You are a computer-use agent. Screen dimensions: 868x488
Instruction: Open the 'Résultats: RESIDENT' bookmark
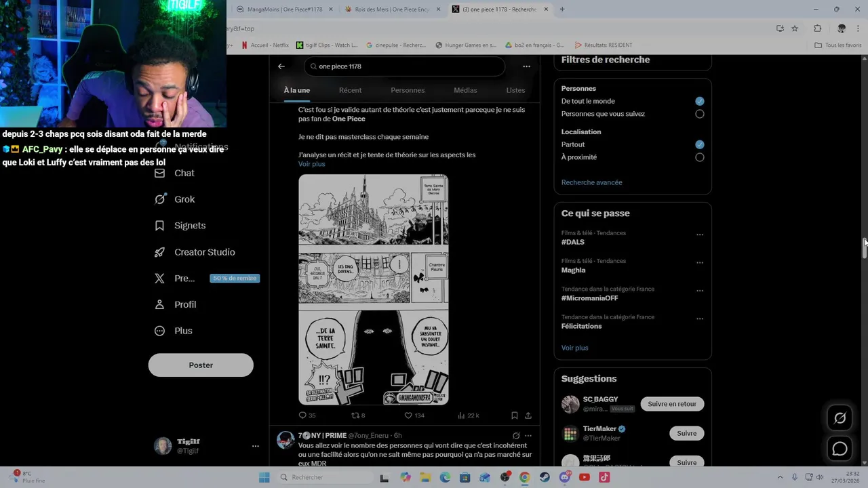604,45
